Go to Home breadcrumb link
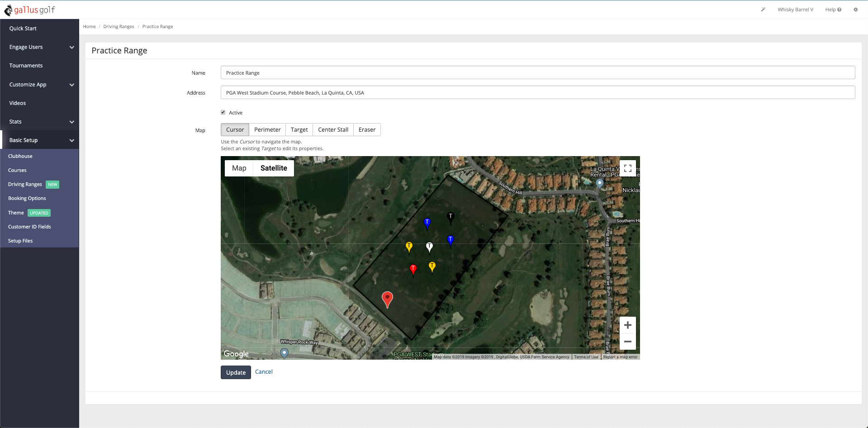This screenshot has height=428, width=868. (x=89, y=27)
